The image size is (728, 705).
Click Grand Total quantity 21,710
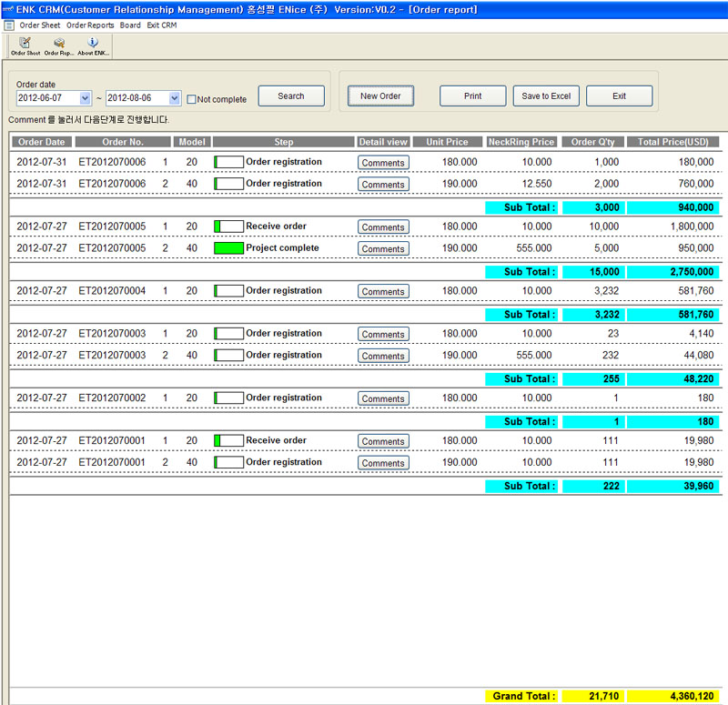593,696
